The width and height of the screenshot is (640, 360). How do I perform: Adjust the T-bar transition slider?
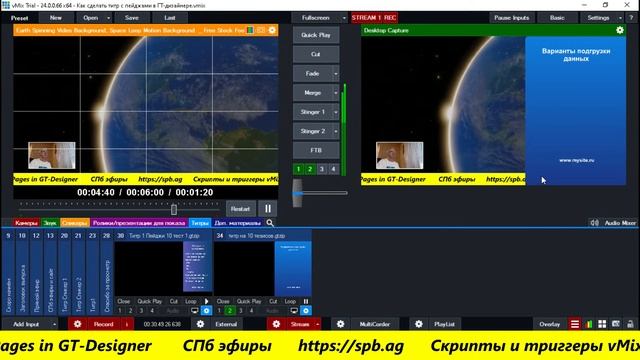(298, 193)
